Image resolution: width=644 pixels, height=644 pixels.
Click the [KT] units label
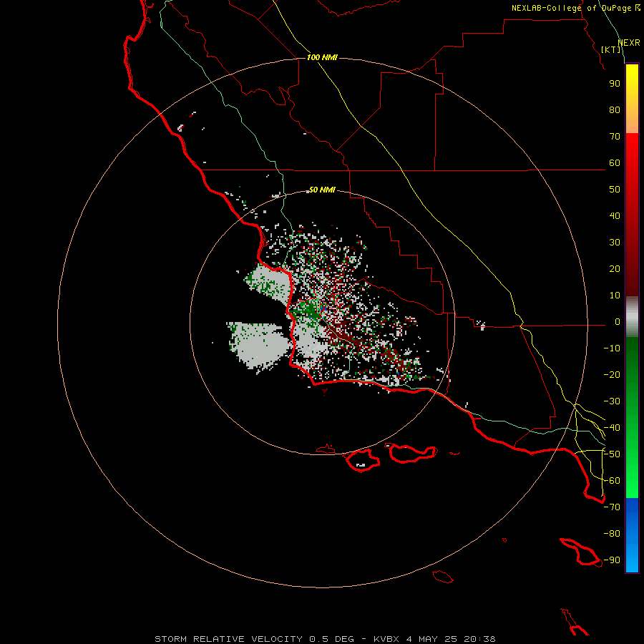coord(611,49)
